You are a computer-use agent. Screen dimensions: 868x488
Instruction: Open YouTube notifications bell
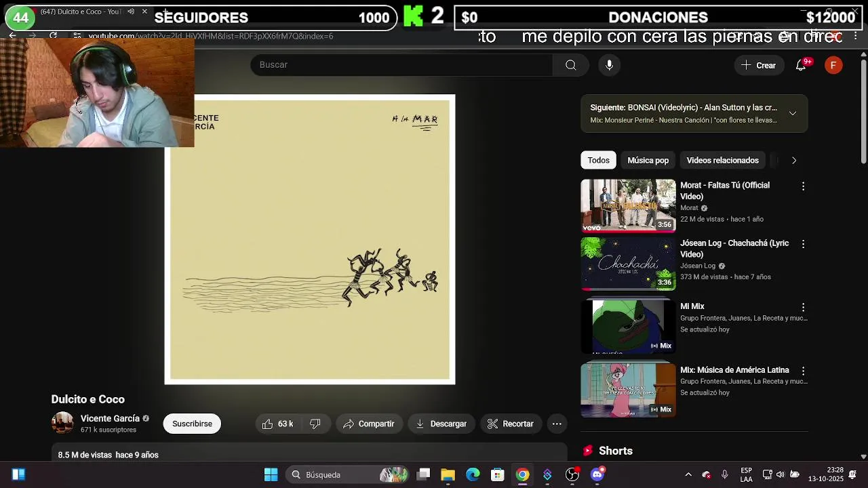(x=801, y=65)
